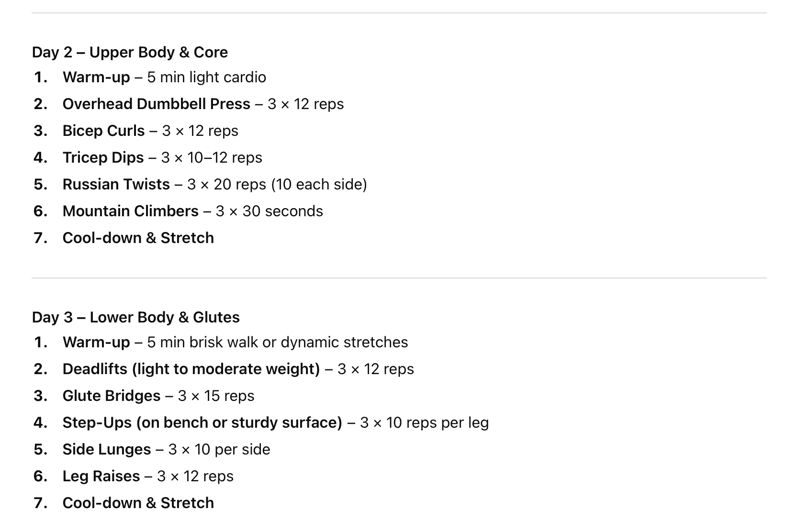
Task: Click the Glute Bridges entry
Action: tap(158, 396)
